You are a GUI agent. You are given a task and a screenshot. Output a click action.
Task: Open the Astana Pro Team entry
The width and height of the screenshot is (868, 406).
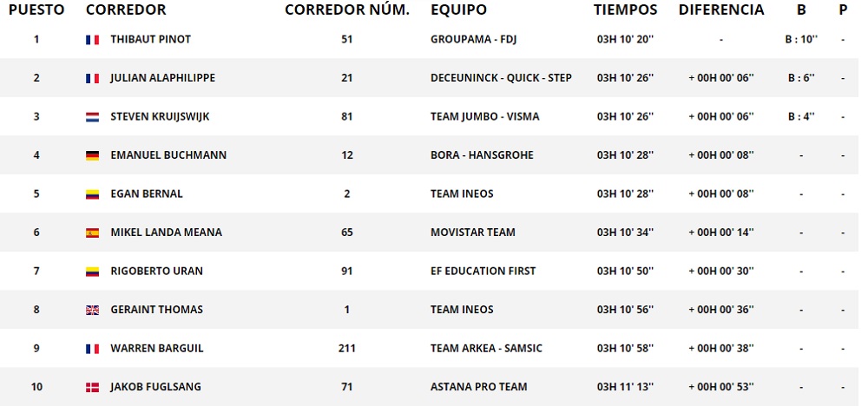pyautogui.click(x=478, y=387)
